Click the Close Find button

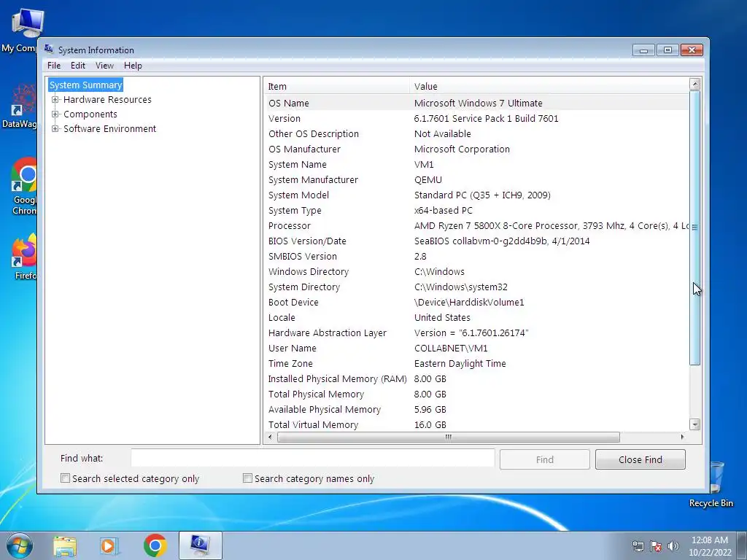coord(640,459)
